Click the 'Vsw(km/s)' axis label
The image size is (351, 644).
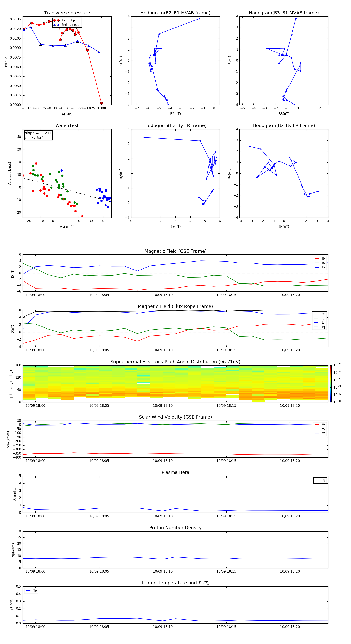click(8, 439)
